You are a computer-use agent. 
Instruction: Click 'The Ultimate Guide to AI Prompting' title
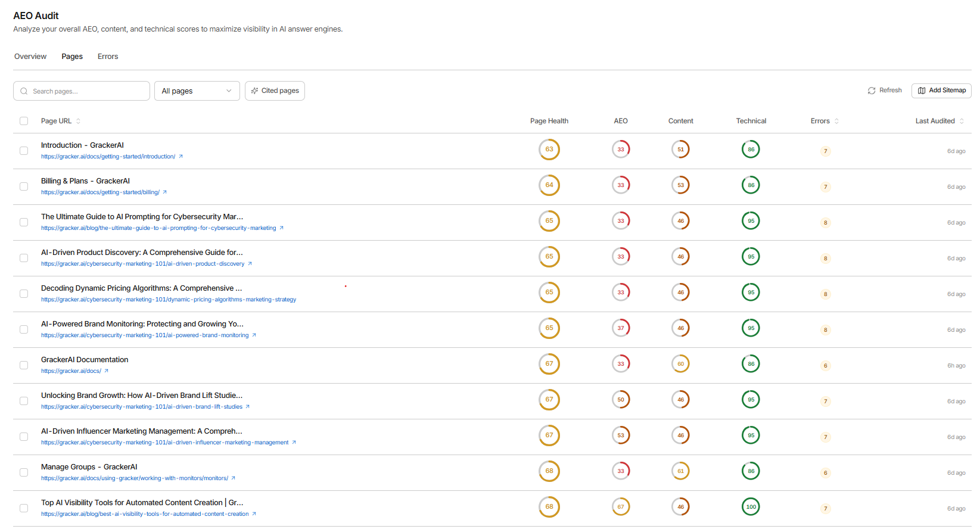tap(142, 217)
